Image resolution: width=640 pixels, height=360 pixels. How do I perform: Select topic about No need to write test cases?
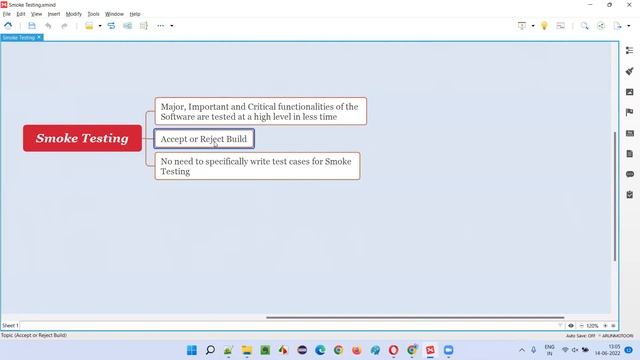tap(258, 166)
